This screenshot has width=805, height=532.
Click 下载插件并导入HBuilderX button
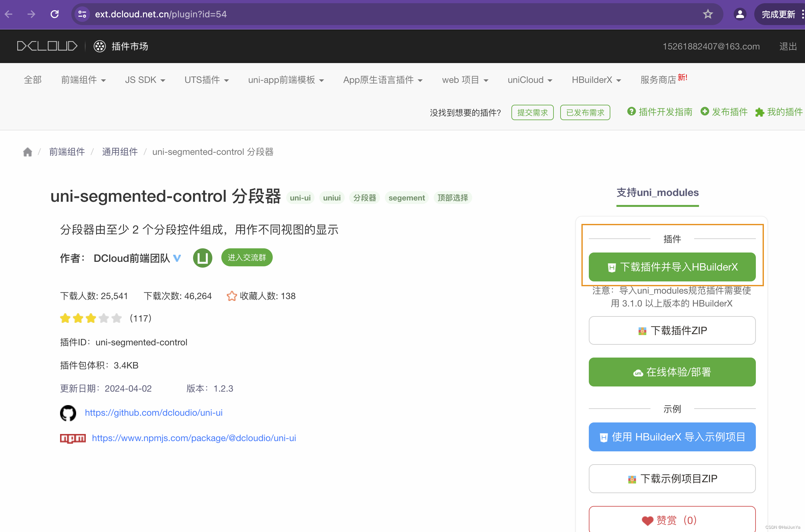click(672, 267)
